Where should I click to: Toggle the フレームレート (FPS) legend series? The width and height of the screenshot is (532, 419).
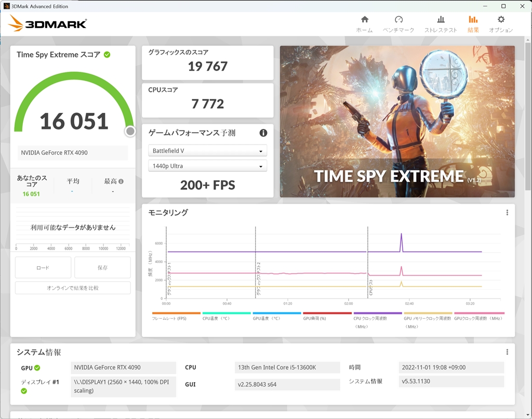click(x=176, y=317)
